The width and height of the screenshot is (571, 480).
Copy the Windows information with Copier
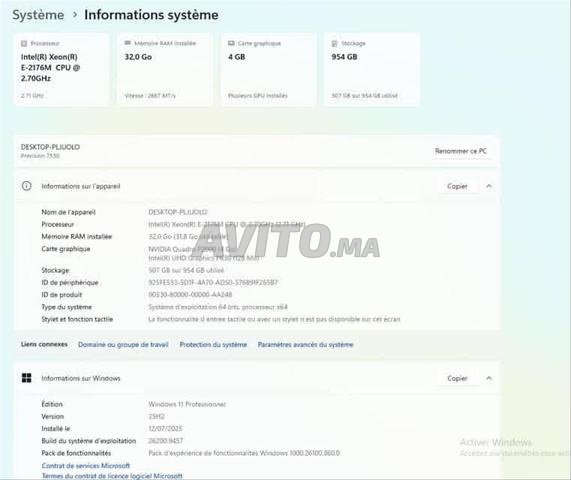click(457, 378)
